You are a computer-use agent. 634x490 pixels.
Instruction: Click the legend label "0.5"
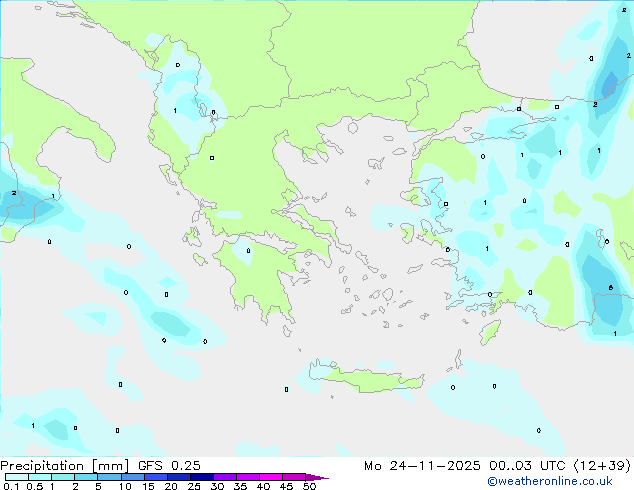35,486
